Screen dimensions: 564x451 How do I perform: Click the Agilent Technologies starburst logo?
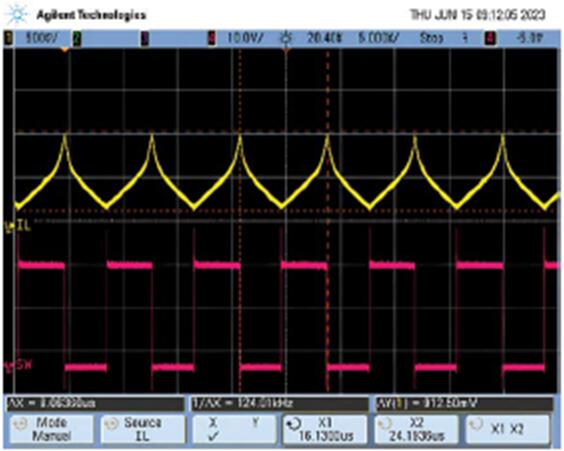click(x=16, y=15)
